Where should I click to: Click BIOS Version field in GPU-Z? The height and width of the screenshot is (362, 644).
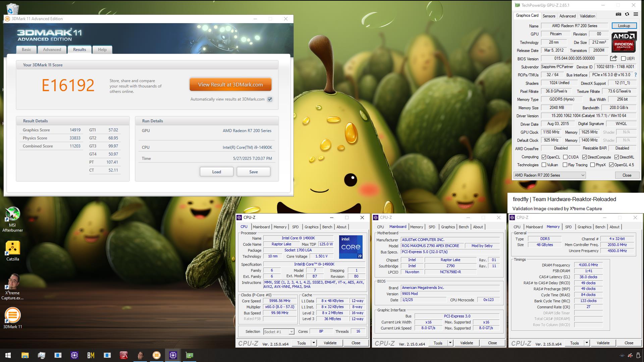574,58
